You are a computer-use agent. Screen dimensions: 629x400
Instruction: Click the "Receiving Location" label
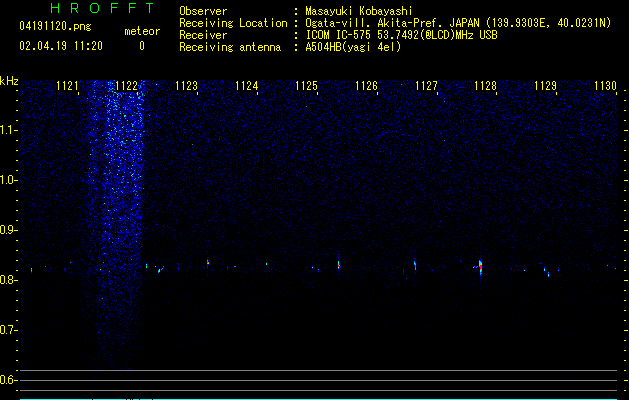(x=233, y=23)
